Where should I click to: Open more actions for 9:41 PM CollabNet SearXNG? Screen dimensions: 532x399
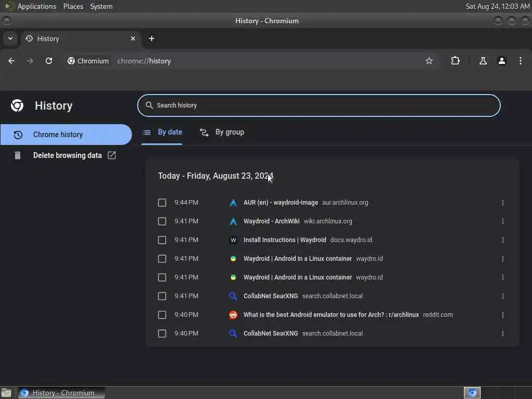coord(502,296)
